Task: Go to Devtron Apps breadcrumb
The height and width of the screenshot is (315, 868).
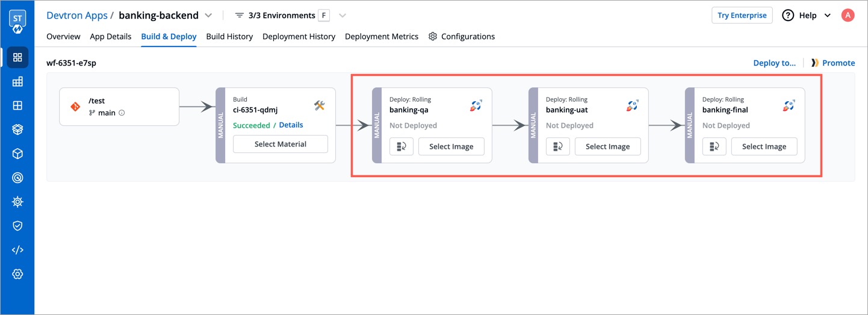Action: point(77,15)
